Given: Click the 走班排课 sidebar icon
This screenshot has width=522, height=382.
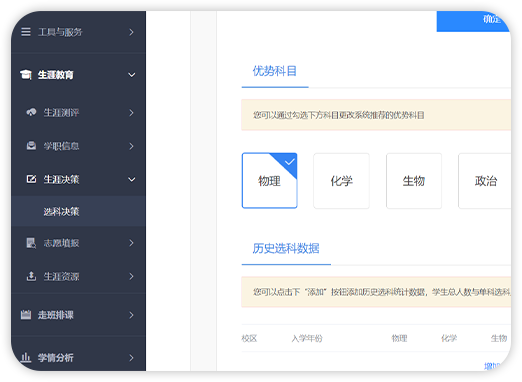Looking at the screenshot, I should [26, 314].
